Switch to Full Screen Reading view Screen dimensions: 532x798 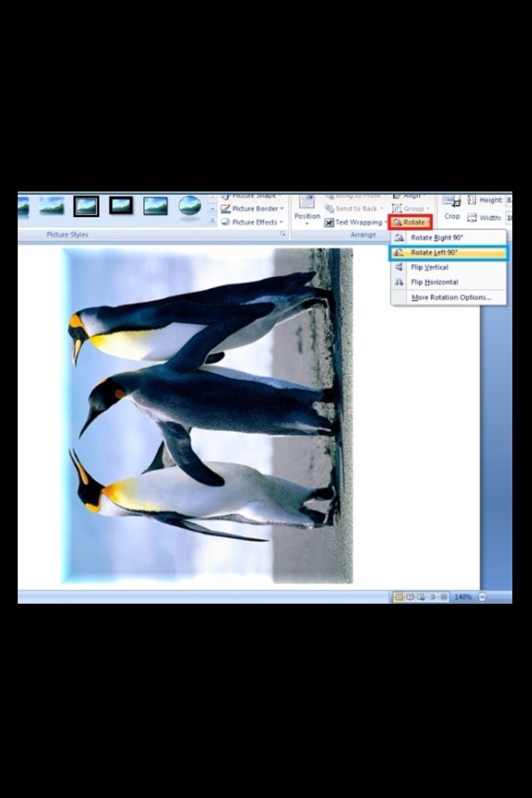coord(410,597)
